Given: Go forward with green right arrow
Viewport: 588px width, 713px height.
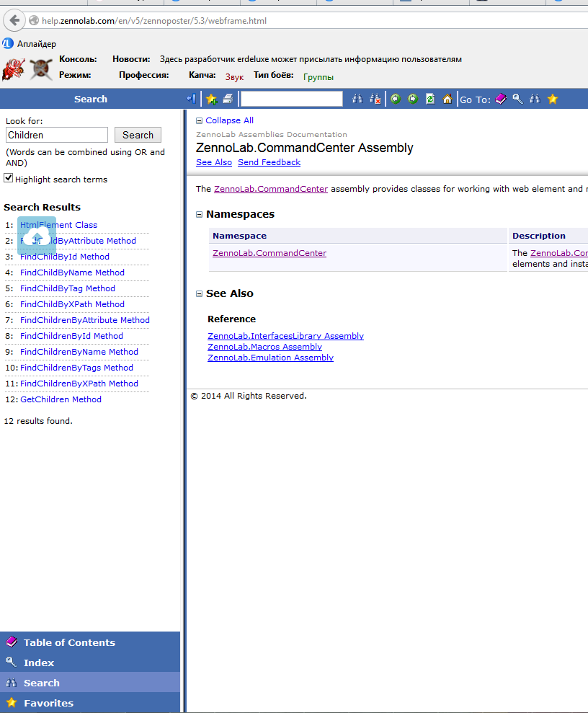Looking at the screenshot, I should click(x=413, y=99).
